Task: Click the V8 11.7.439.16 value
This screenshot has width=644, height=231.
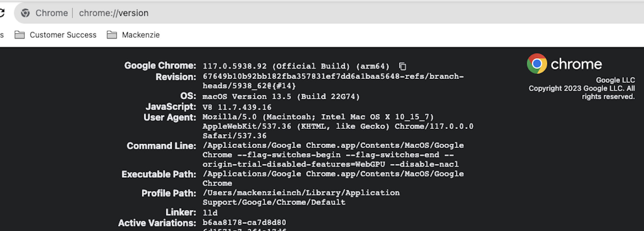Action: [x=237, y=107]
